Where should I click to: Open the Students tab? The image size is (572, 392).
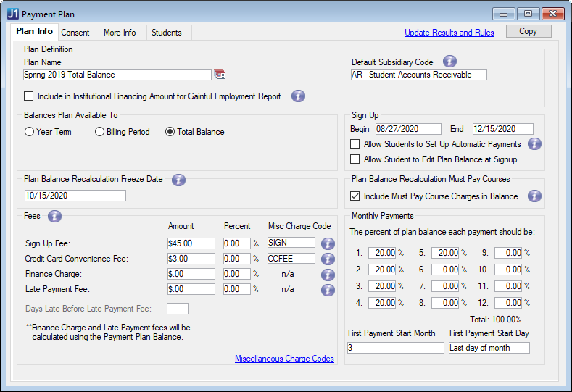point(167,33)
